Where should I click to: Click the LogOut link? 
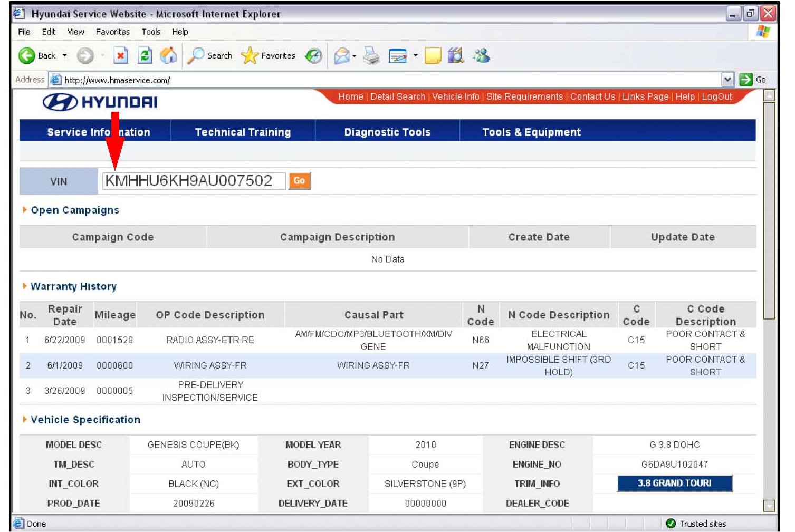716,96
